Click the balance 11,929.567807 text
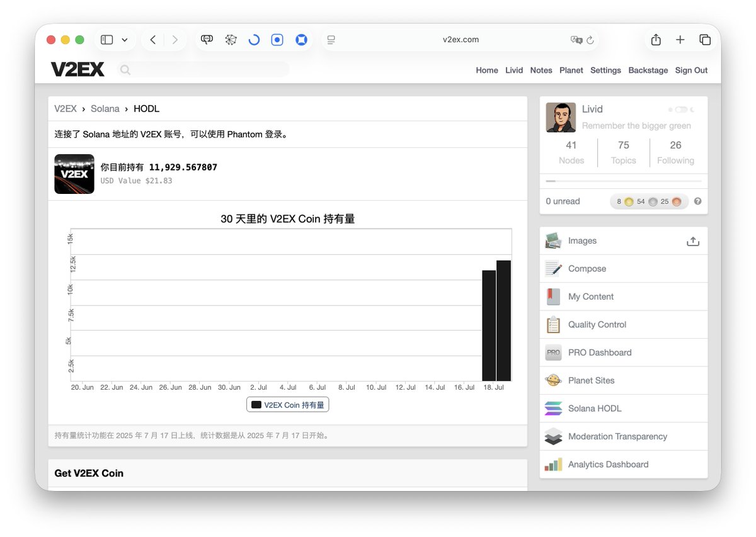This screenshot has height=537, width=756. (x=183, y=167)
